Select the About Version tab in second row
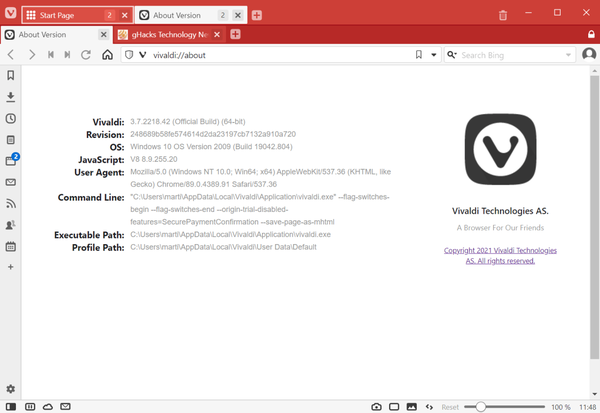The height and width of the screenshot is (413, 600). click(57, 34)
